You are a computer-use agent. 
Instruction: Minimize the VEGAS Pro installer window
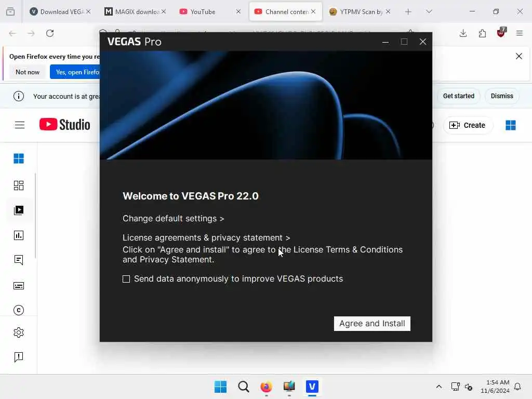385,42
